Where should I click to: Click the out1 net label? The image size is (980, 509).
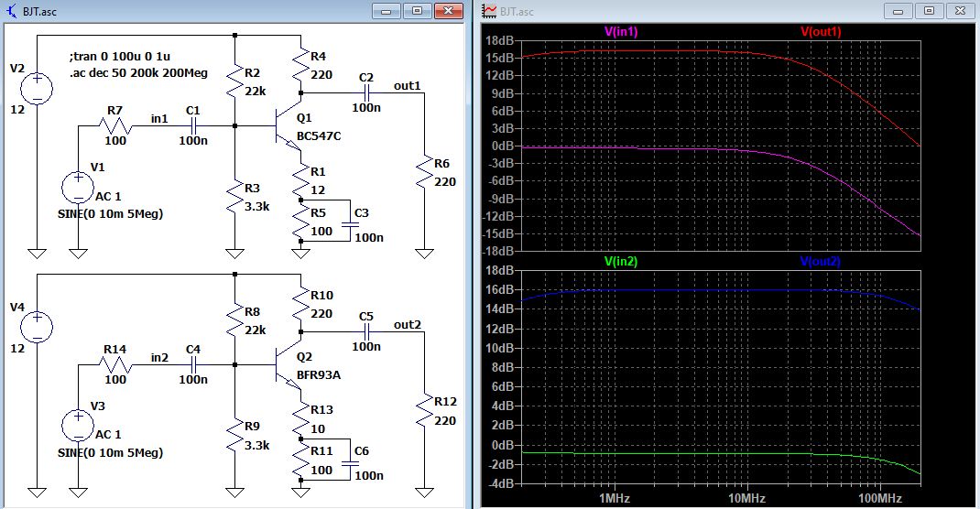(407, 85)
